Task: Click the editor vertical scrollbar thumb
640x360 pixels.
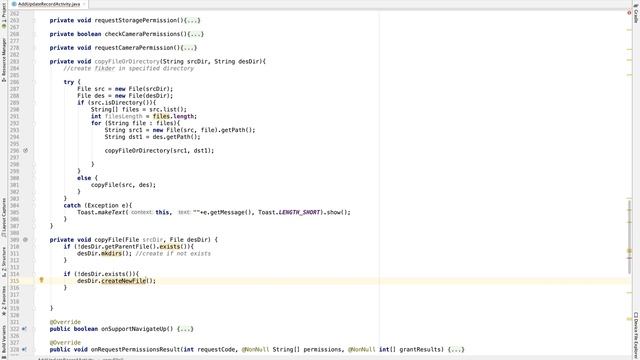Action: pyautogui.click(x=629, y=237)
